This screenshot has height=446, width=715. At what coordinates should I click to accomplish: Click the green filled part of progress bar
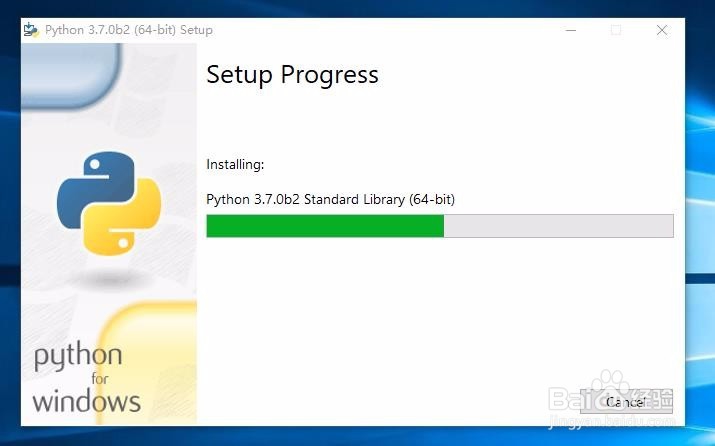325,226
